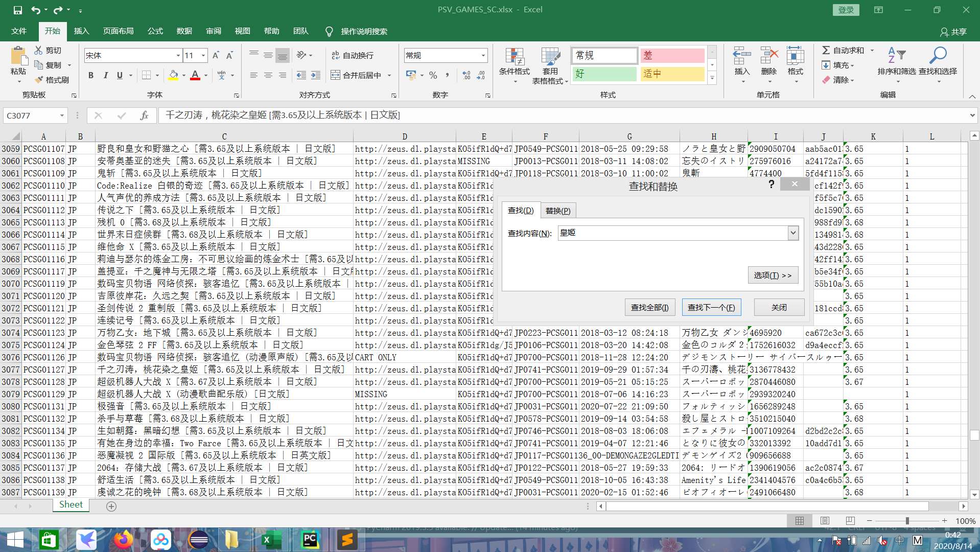Click the 共享 (Share) button
This screenshot has height=552, width=980.
pos(953,32)
